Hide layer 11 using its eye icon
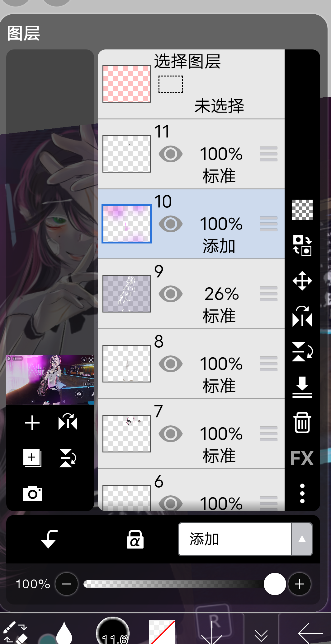This screenshot has height=644, width=331. [x=170, y=154]
